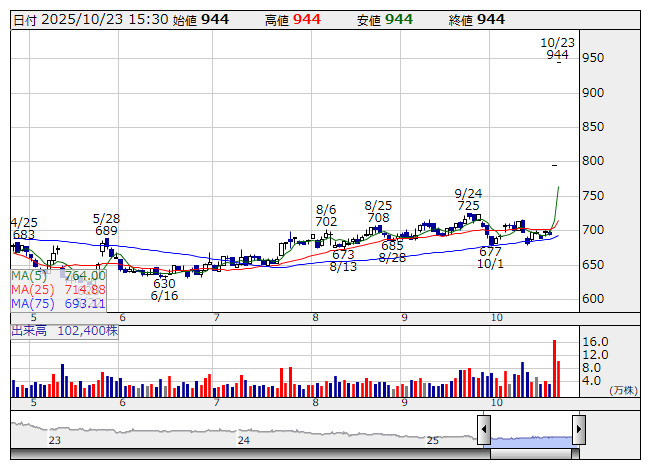Screen dimensions: 653x470
Task: Click year 24 on the overview timeline
Action: 243,440
